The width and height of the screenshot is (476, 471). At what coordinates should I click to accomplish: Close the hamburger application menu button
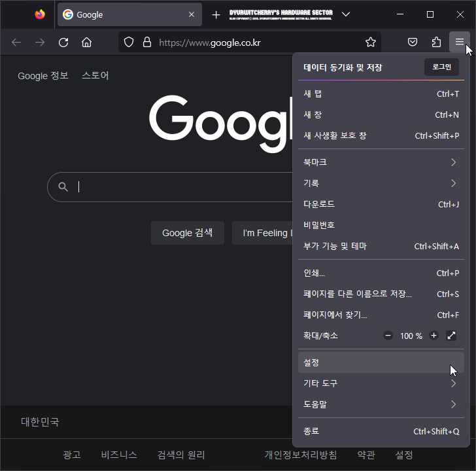click(459, 42)
